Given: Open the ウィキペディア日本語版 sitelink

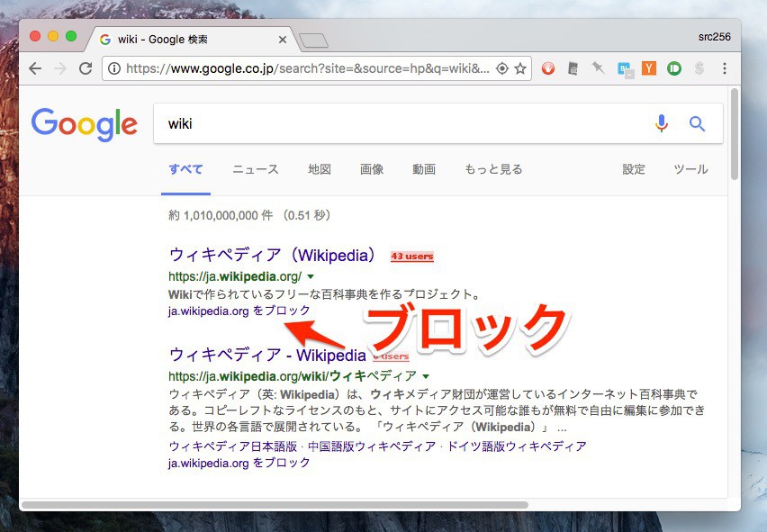Looking at the screenshot, I should coord(233,446).
